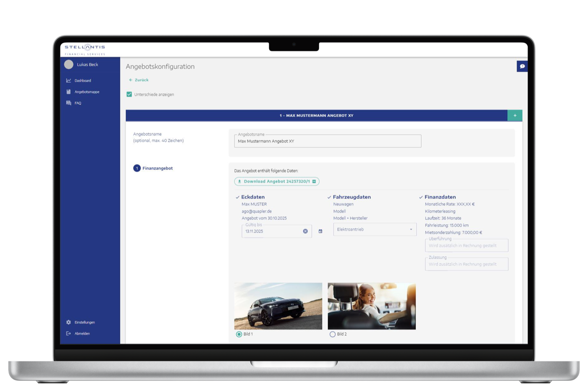Click the Max MUSTER name text
This screenshot has width=588, height=387.
254,204
